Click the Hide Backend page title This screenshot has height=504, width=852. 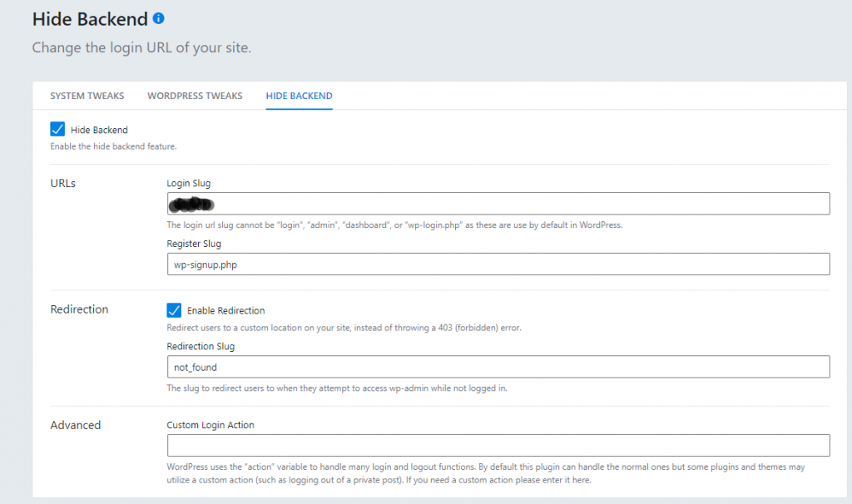point(87,17)
